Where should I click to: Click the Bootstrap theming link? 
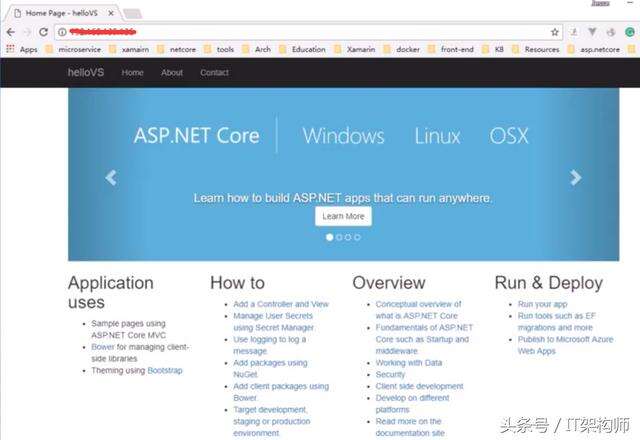pos(163,371)
